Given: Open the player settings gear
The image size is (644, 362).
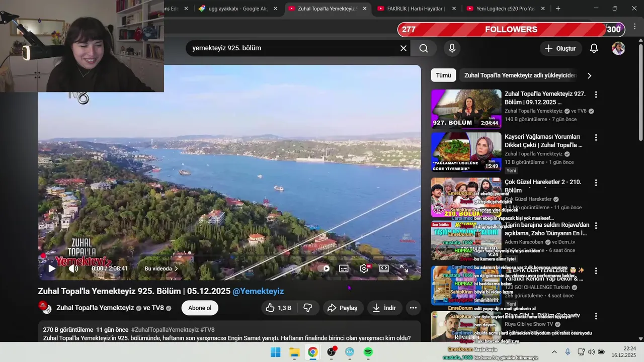Looking at the screenshot, I should tap(364, 268).
